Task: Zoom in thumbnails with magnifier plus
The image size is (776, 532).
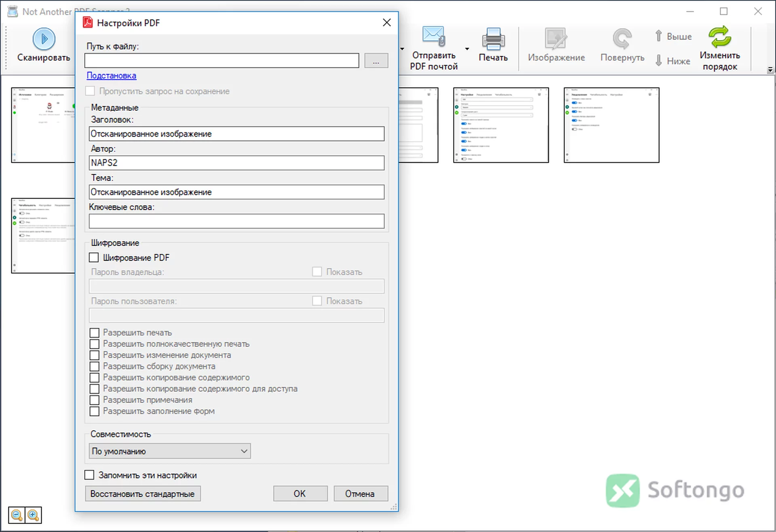Action: [x=33, y=515]
